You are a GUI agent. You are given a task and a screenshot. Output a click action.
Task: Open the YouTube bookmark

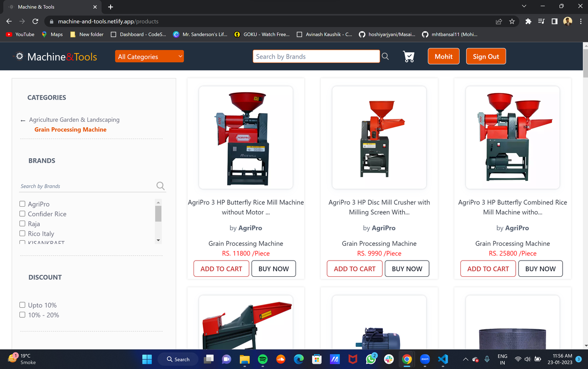coord(20,34)
